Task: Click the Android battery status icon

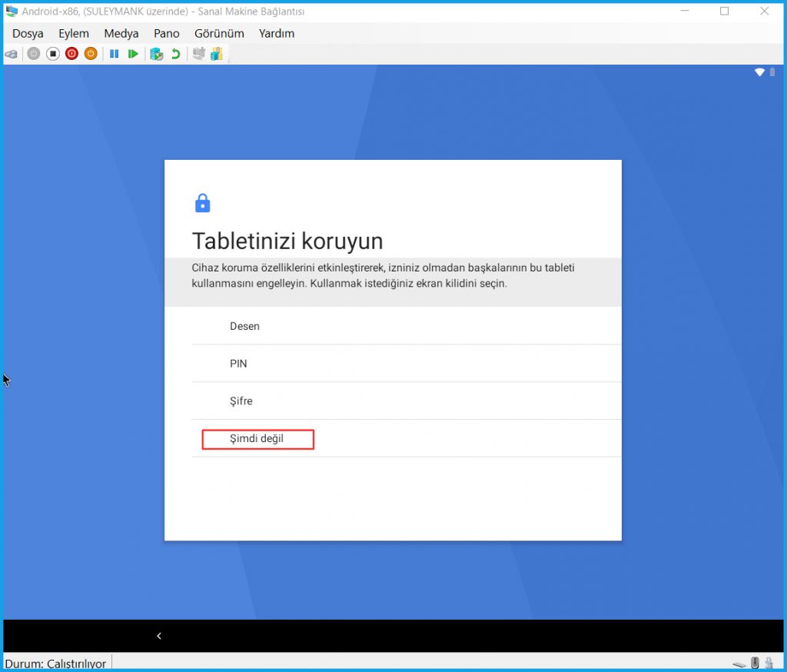Action: pos(772,72)
